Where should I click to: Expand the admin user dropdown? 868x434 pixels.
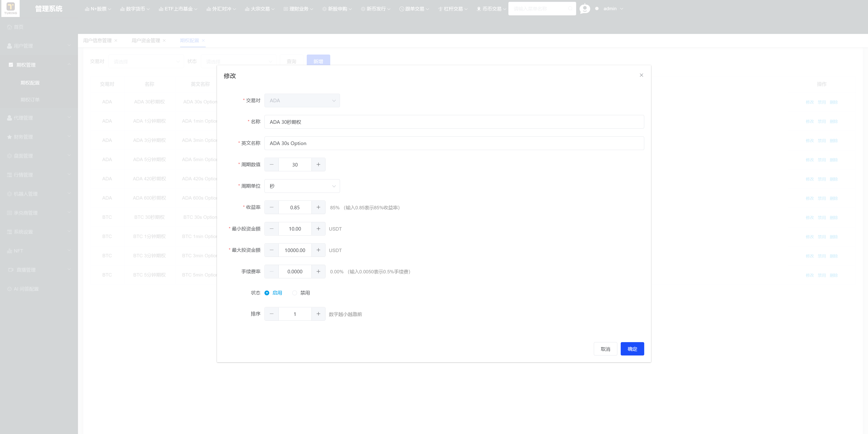pyautogui.click(x=613, y=9)
